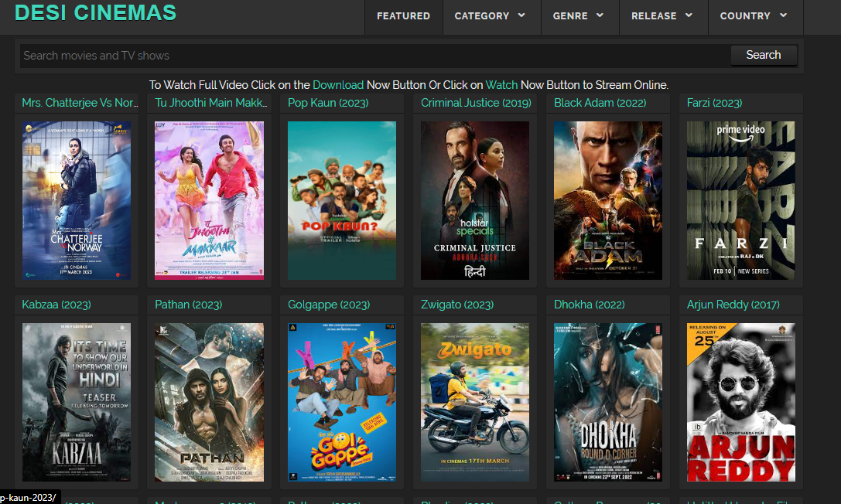Click the Kabzaa teaser poster

tap(77, 402)
